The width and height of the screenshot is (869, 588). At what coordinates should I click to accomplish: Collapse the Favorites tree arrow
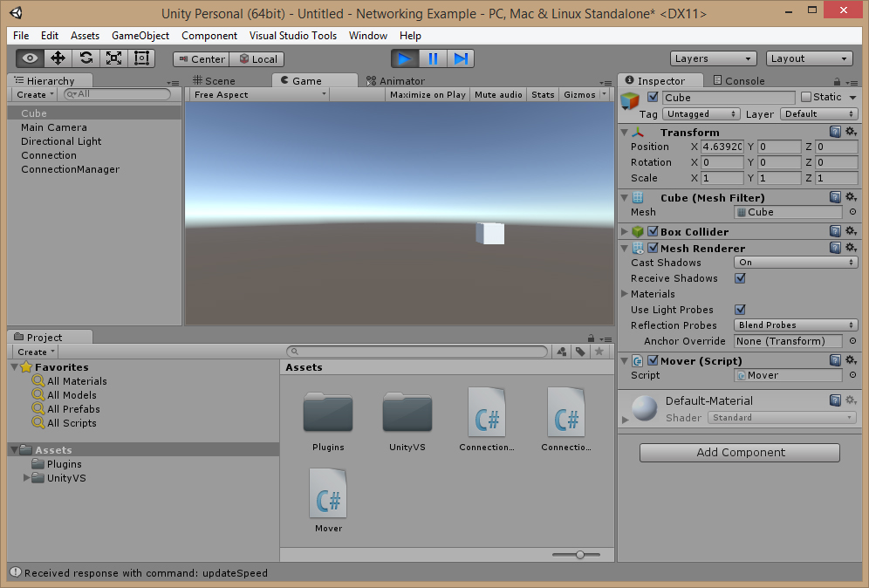pyautogui.click(x=15, y=366)
